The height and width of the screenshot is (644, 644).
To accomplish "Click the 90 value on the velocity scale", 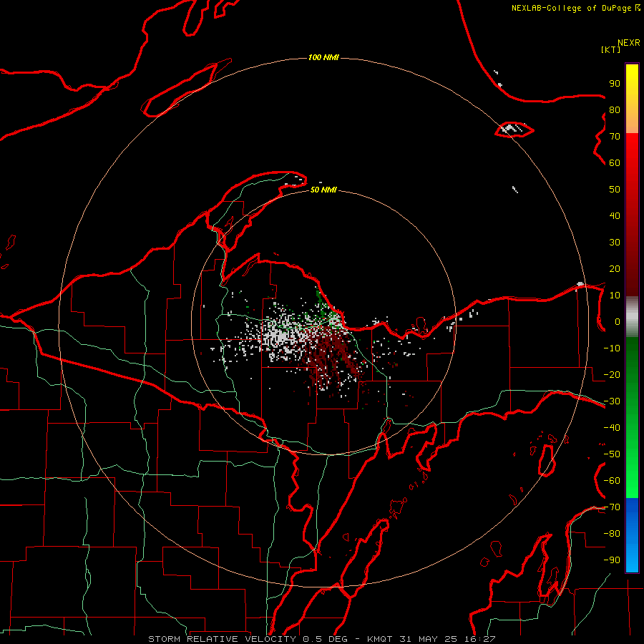I will pos(615,84).
